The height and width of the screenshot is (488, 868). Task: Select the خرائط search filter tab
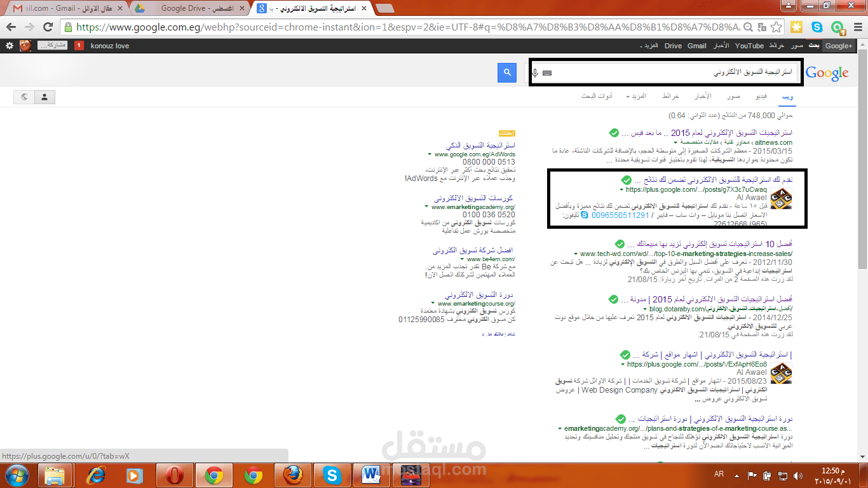(671, 96)
